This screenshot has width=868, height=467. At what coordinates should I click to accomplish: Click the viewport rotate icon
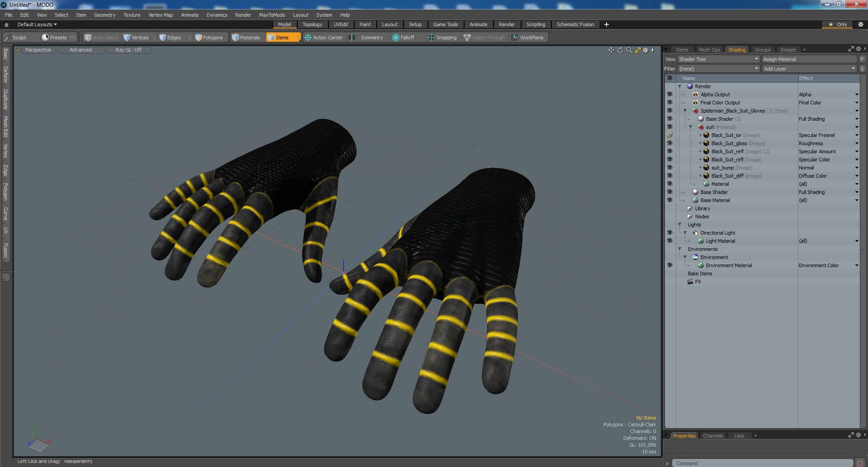click(620, 50)
